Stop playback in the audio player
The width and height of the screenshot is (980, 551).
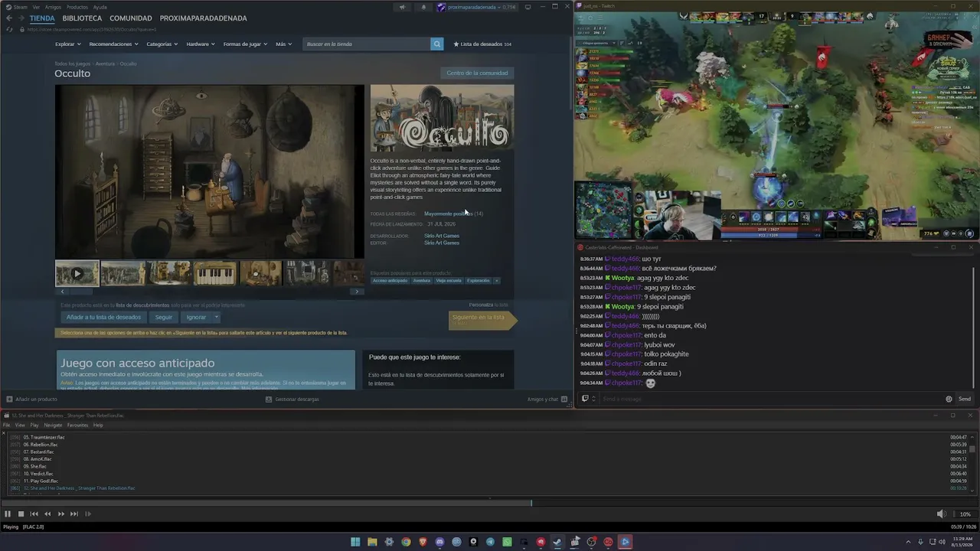coord(21,514)
